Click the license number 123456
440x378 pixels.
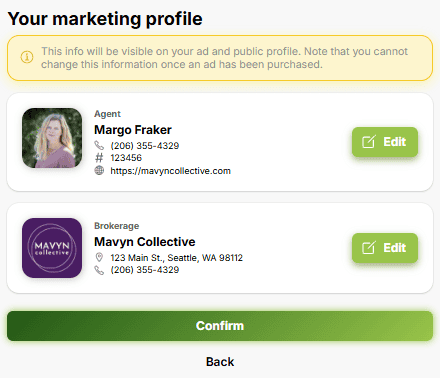126,158
